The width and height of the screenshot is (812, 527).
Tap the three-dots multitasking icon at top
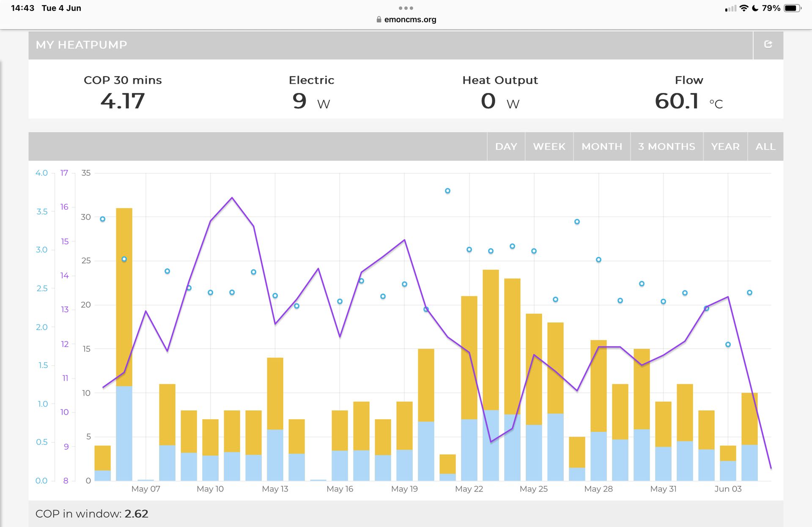coord(406,8)
